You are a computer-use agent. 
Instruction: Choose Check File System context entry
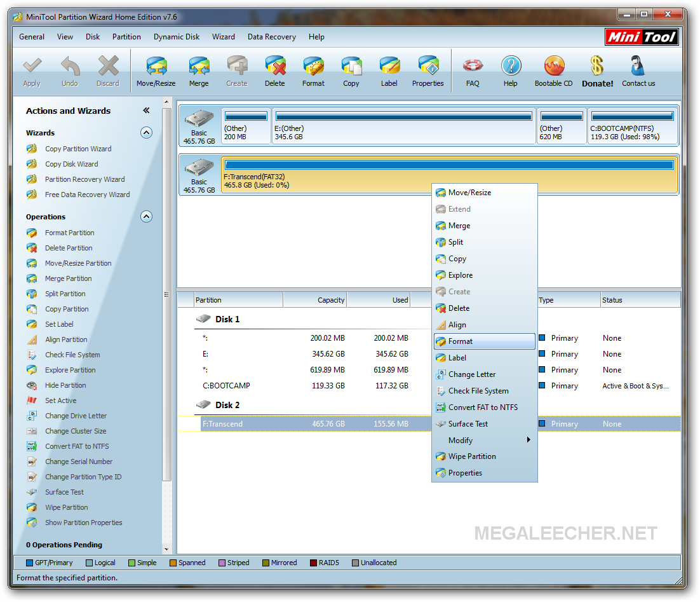pos(485,391)
